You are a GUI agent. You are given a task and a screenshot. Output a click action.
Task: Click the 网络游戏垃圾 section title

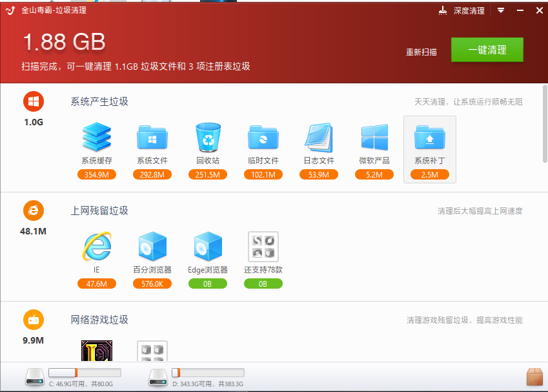pyautogui.click(x=99, y=320)
